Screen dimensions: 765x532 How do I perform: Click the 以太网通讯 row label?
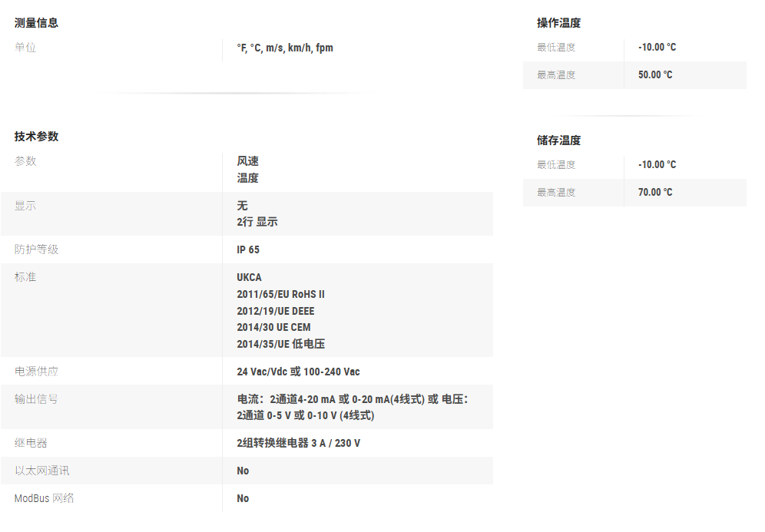[41, 471]
